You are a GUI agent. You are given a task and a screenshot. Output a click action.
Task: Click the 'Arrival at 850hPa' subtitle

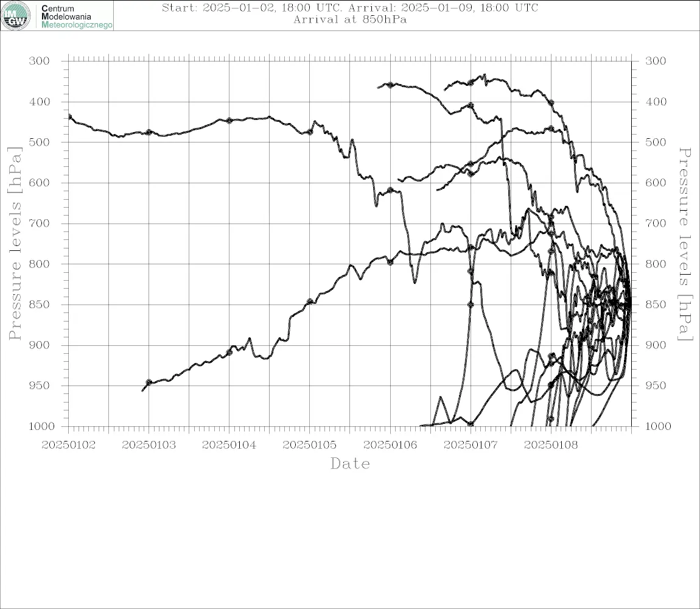349,19
